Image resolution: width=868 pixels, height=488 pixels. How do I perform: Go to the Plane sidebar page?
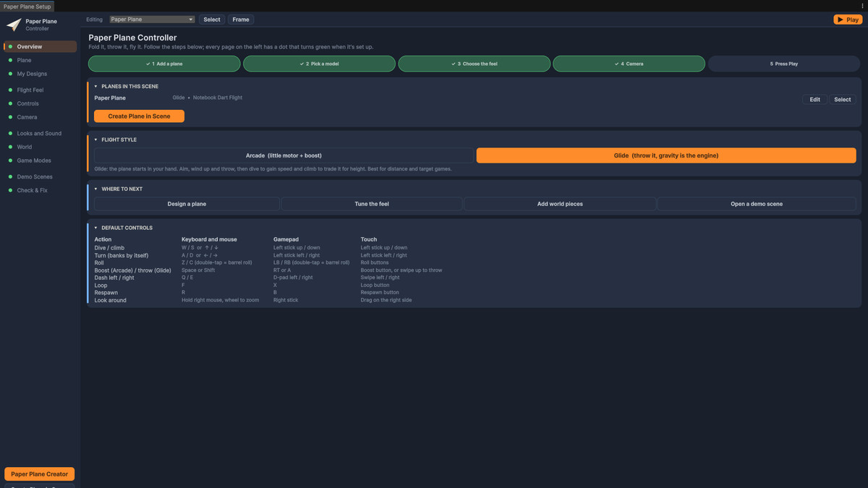[x=41, y=61]
